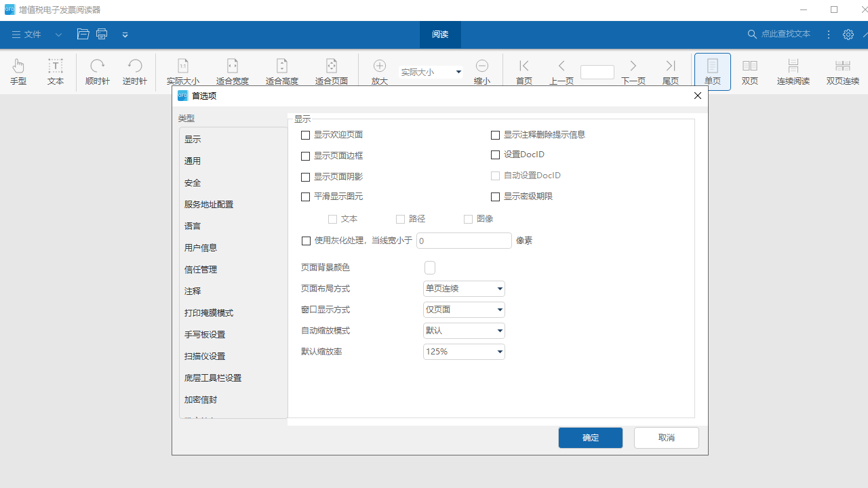Enable double-page continuous view (双页连续)
This screenshot has height=488, width=868.
pyautogui.click(x=842, y=71)
